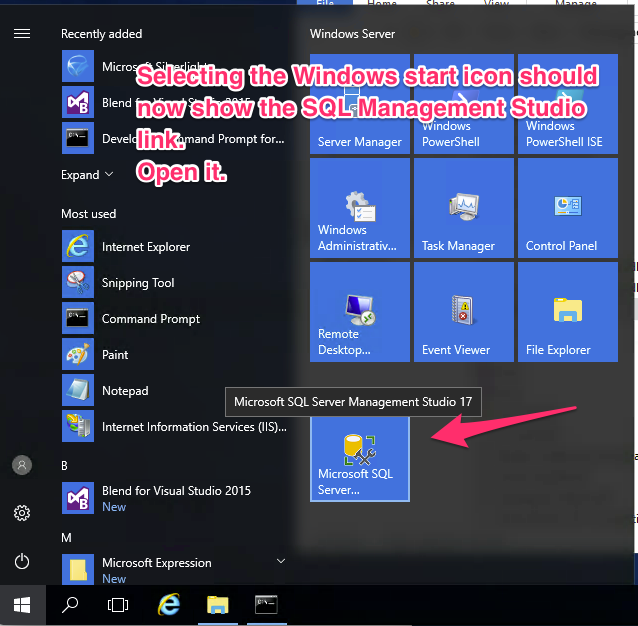Expand the Recently added list

click(87, 175)
